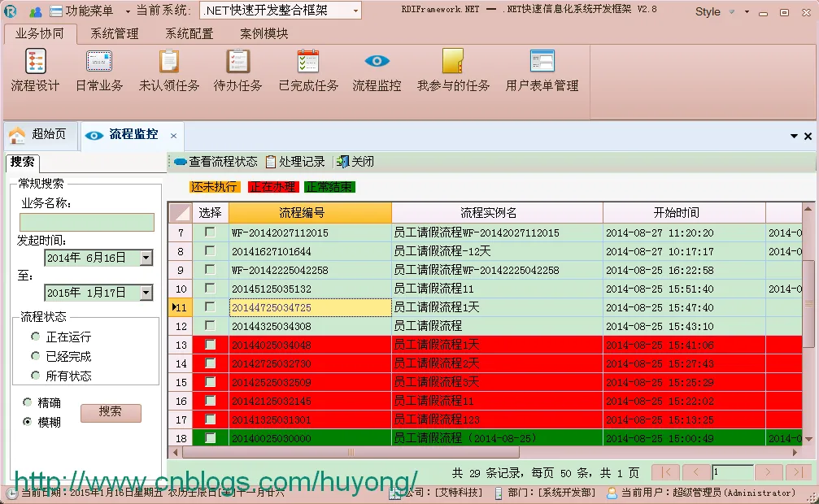The image size is (819, 504).
Task: Tick the checkbox for row 11
Action: (210, 307)
